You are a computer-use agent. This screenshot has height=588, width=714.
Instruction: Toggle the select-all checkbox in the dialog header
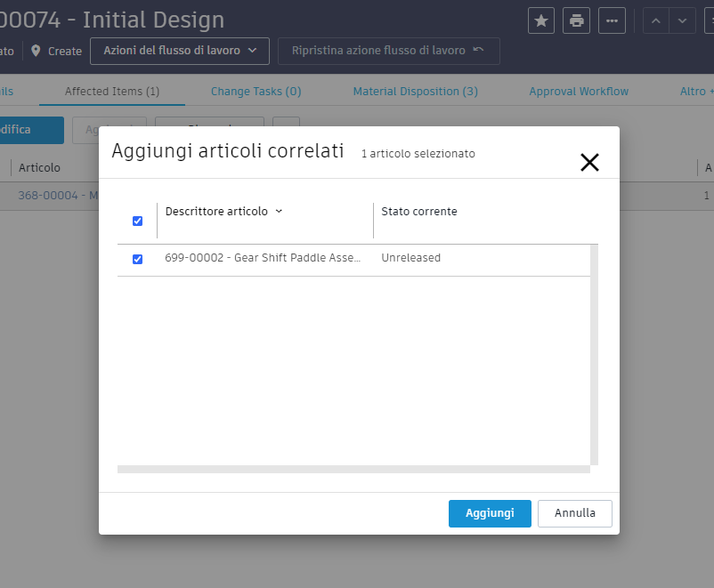137,220
